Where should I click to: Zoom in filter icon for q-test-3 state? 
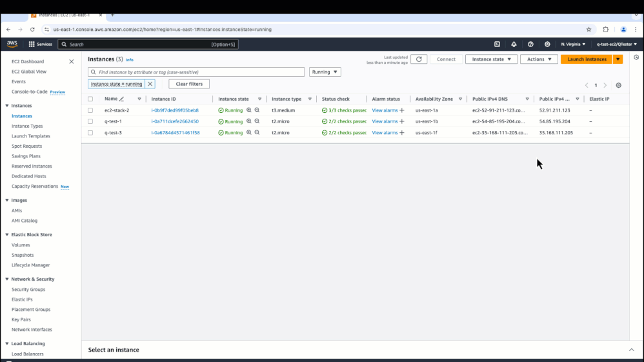tap(249, 132)
